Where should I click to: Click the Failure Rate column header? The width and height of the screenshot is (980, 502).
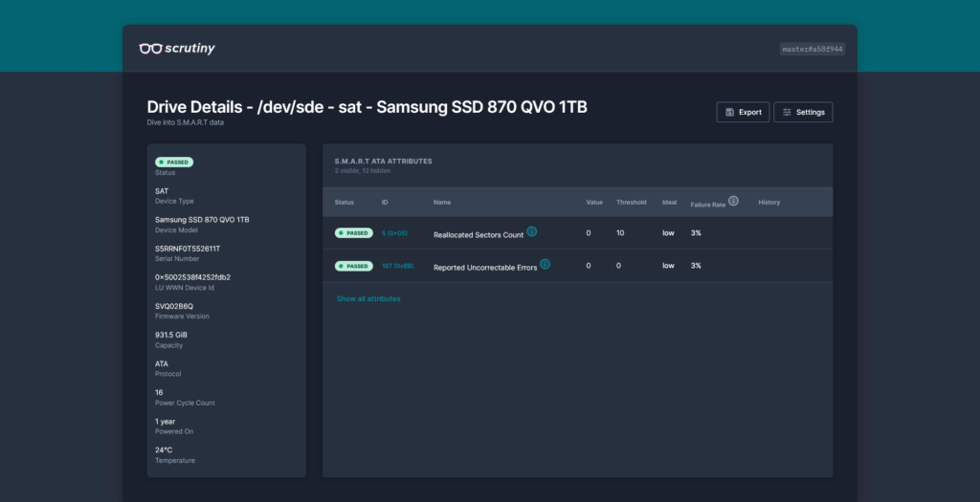[708, 205]
